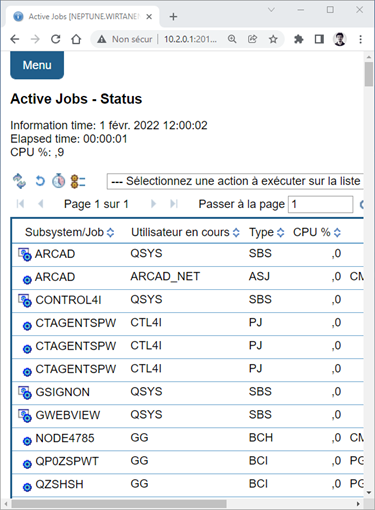This screenshot has height=510, width=375.
Task: Toggle the browser side panel
Action: point(319,39)
